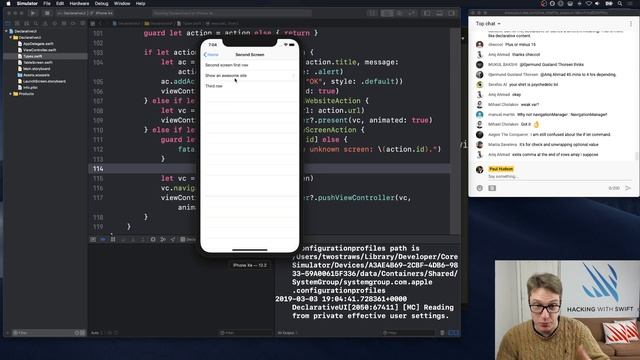Viewport: 640px width, 360px height.
Task: Tap 'Show an awesome site' row
Action: pos(250,76)
